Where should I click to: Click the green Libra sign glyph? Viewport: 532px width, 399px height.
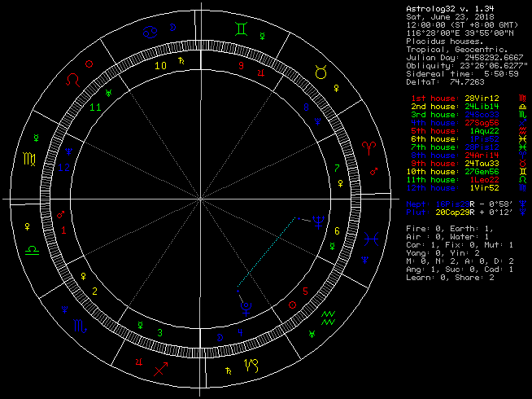(33, 251)
